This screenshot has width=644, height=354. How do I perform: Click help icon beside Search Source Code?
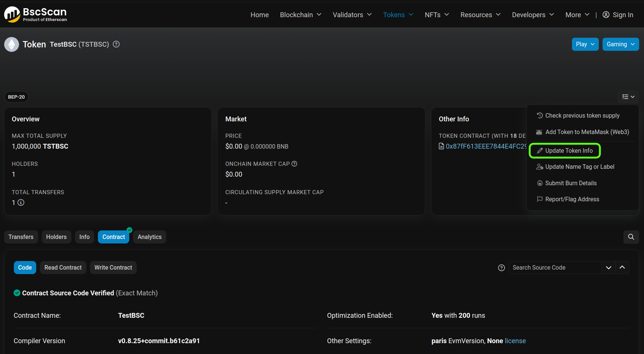click(x=501, y=268)
